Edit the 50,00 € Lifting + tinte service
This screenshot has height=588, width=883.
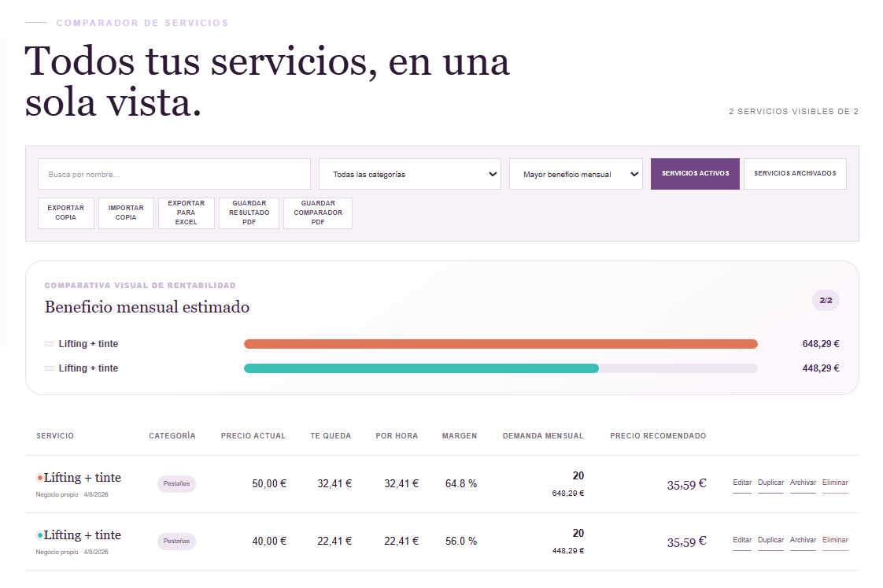[x=741, y=483]
